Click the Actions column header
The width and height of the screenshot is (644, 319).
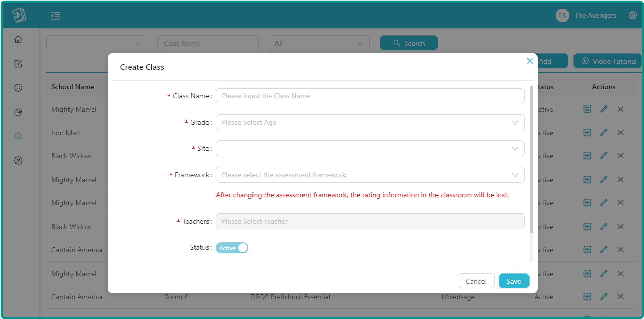pyautogui.click(x=604, y=87)
